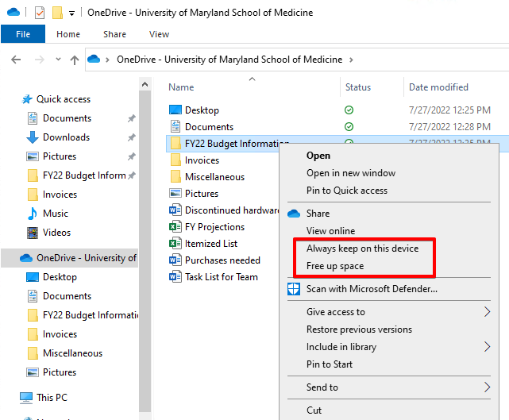
Task: Expand the Send to submenu arrow
Action: [488, 387]
